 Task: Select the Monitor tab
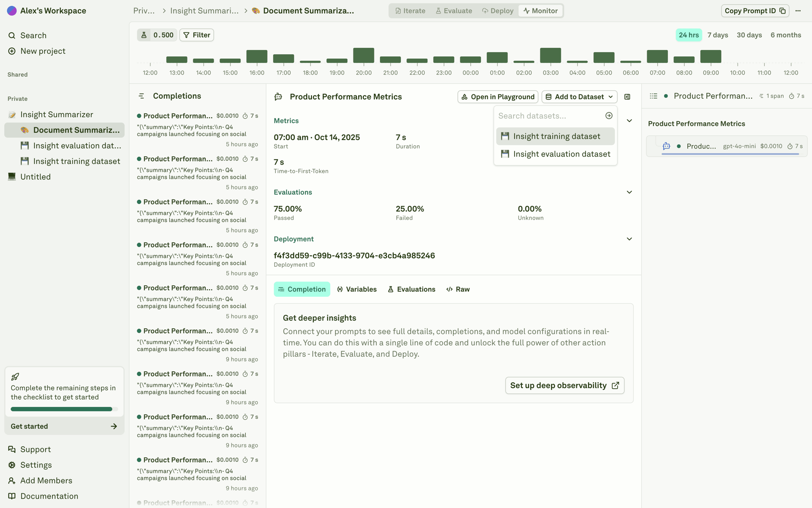[540, 11]
